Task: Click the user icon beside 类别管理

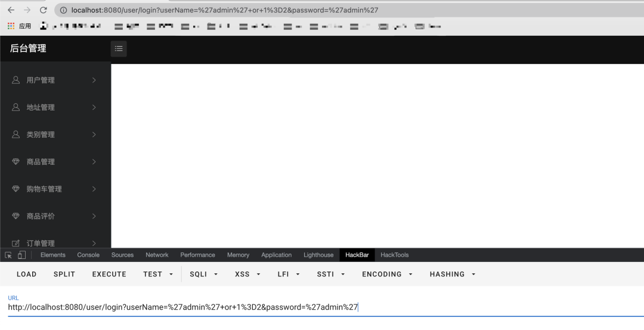Action: 16,134
